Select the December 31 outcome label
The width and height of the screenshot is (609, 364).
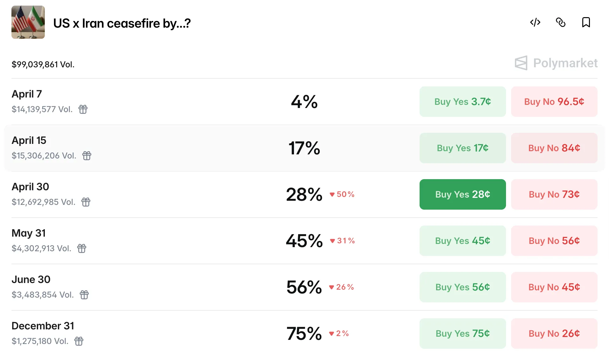pyautogui.click(x=43, y=326)
